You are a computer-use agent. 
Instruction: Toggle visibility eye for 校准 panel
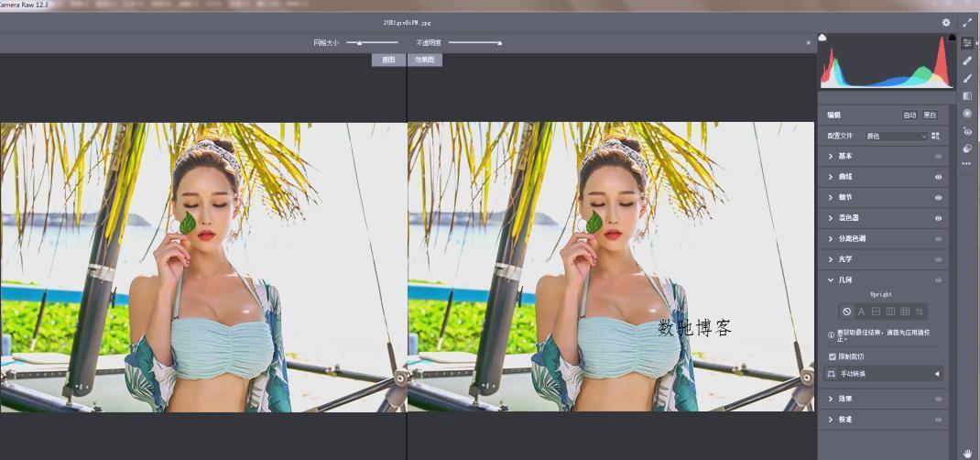tap(938, 420)
